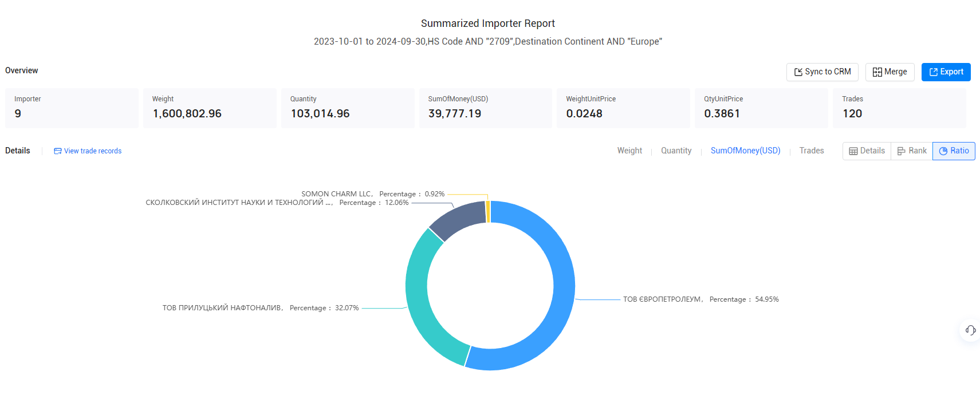Click the SumOfMoney(USD) card 39,777.19

pos(486,108)
